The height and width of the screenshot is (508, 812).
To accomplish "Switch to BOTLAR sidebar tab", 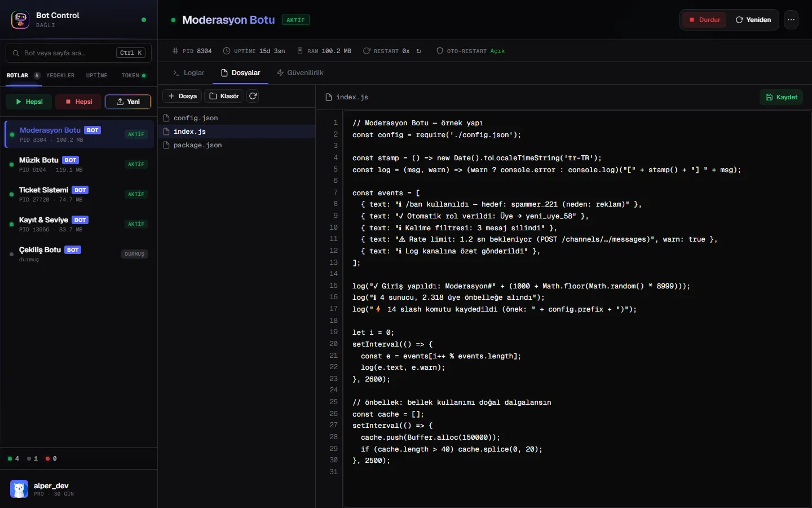I will click(x=23, y=76).
